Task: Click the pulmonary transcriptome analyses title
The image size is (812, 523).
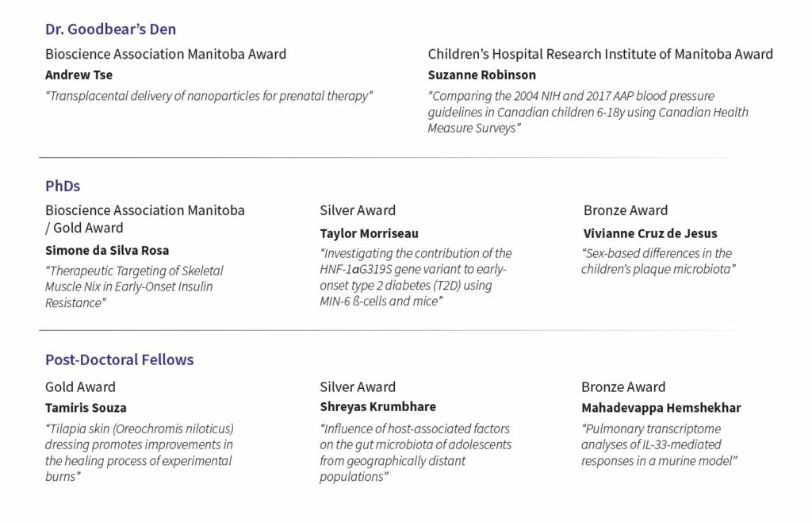Action: point(660,444)
